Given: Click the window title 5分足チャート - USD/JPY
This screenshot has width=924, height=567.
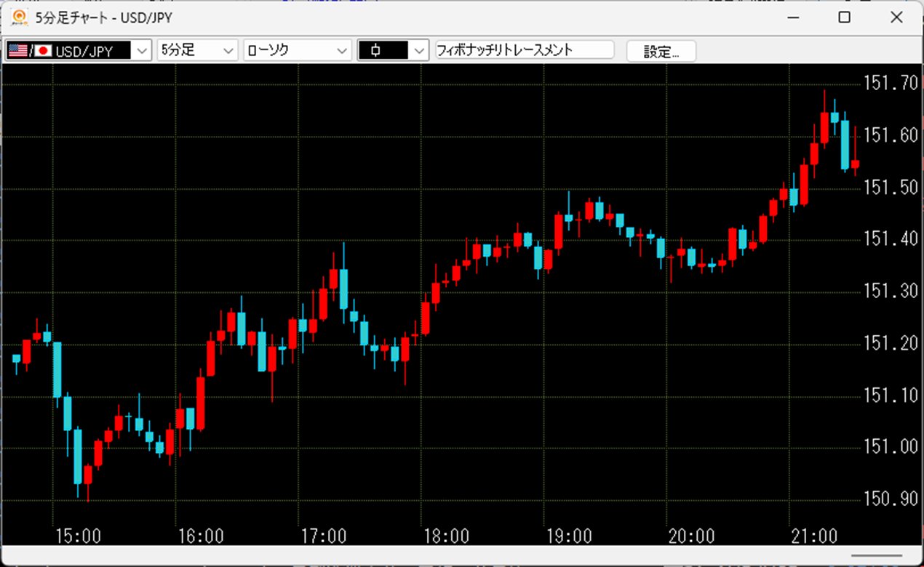Looking at the screenshot, I should click(104, 17).
